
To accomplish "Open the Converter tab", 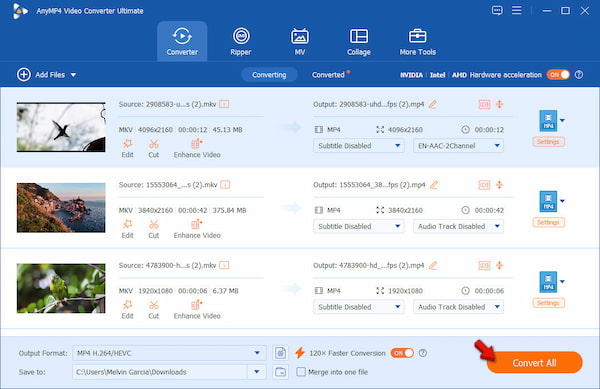I will click(182, 41).
